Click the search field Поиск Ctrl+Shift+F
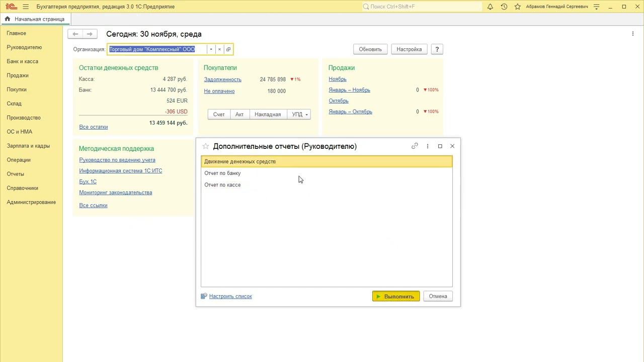Image resolution: width=644 pixels, height=362 pixels. [421, 7]
